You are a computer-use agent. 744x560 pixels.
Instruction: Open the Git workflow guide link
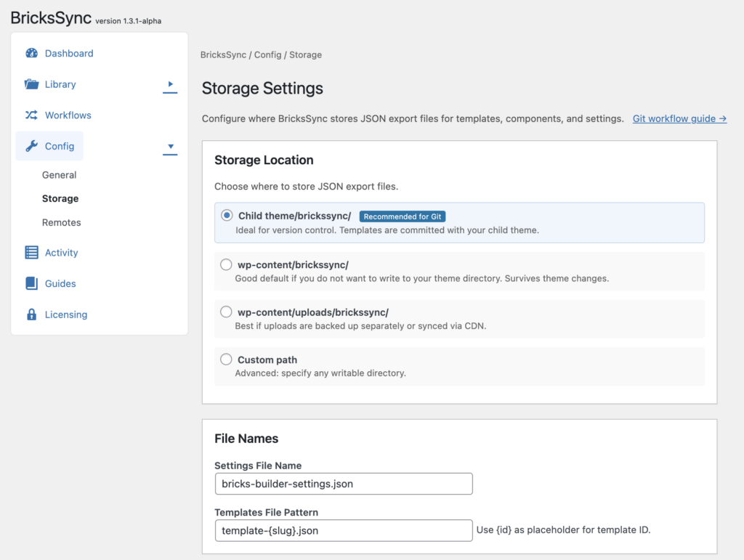[x=679, y=118]
